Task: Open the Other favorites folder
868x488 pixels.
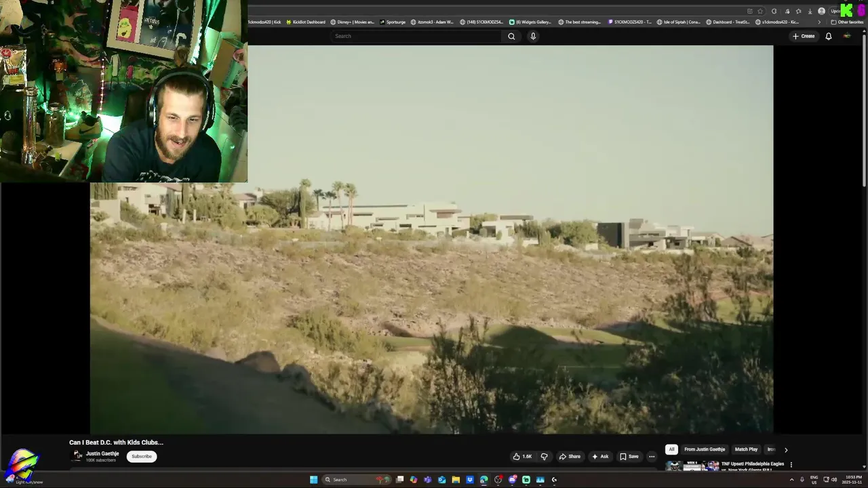Action: point(847,22)
